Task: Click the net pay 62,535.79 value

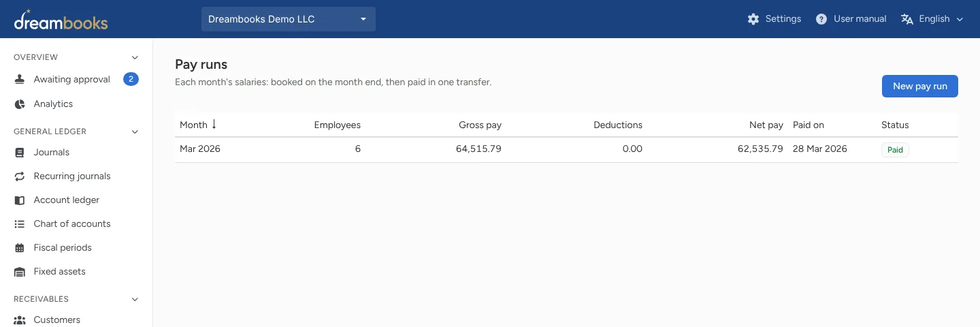Action: [x=760, y=149]
